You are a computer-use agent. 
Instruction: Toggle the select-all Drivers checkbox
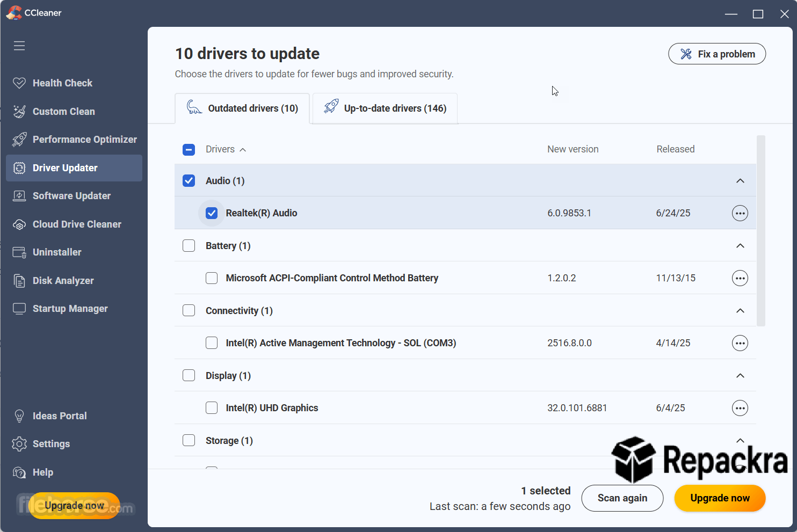pyautogui.click(x=189, y=150)
